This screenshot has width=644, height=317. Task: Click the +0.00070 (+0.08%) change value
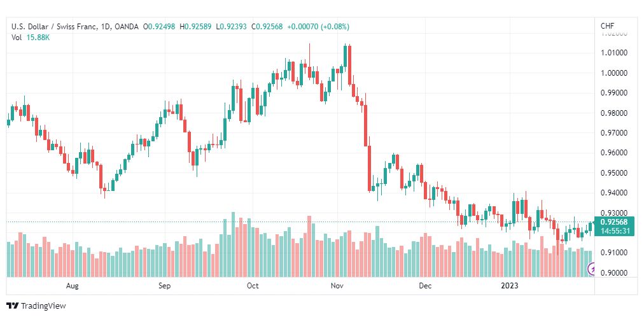click(x=318, y=27)
